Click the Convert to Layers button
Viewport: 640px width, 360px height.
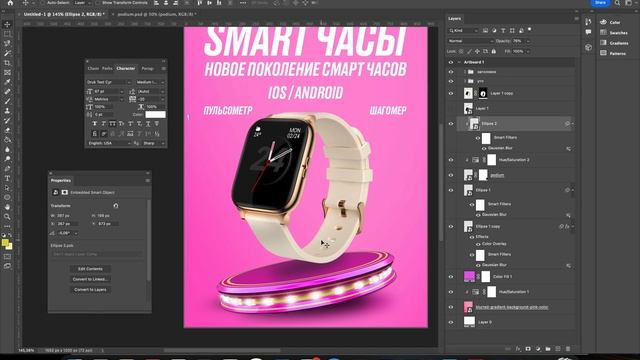point(90,289)
